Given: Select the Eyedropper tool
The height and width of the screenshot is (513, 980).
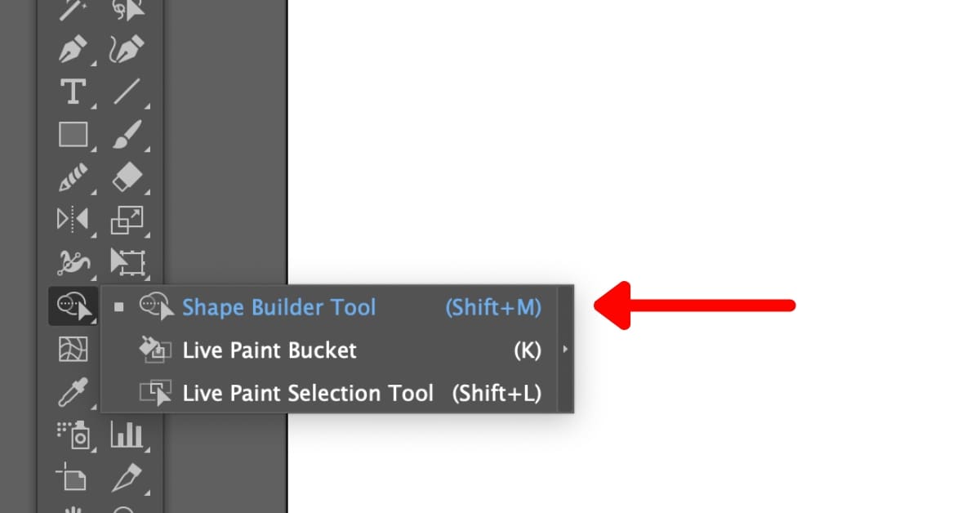Looking at the screenshot, I should [x=73, y=392].
